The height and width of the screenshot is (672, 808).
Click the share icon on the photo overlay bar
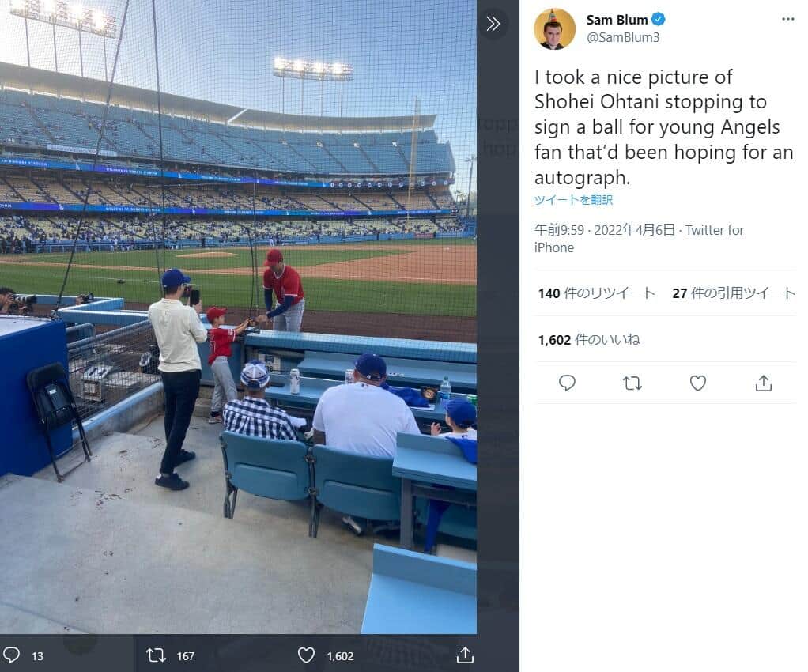(465, 655)
